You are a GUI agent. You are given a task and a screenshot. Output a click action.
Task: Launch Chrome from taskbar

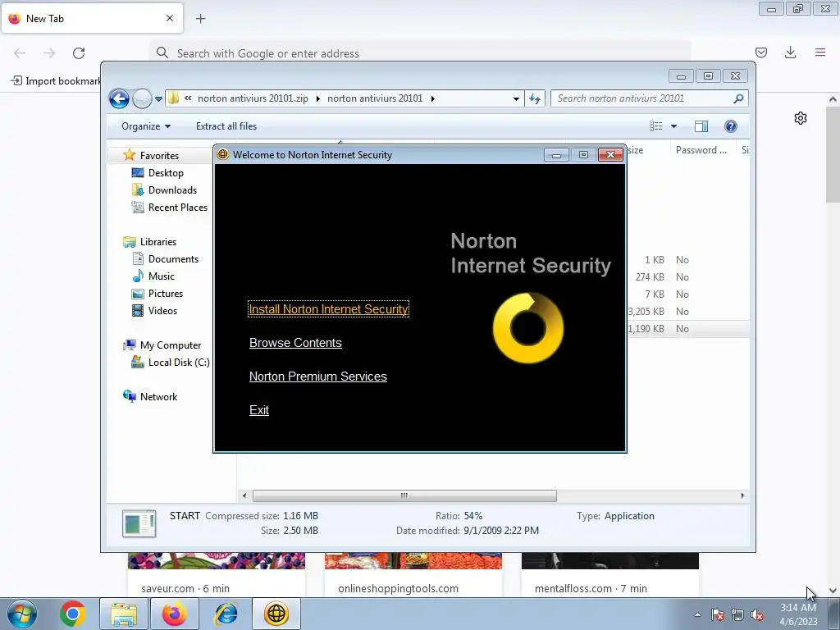click(x=73, y=614)
